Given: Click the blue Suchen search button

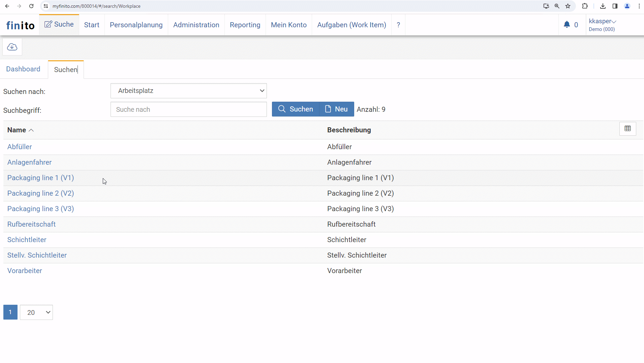Looking at the screenshot, I should point(296,109).
